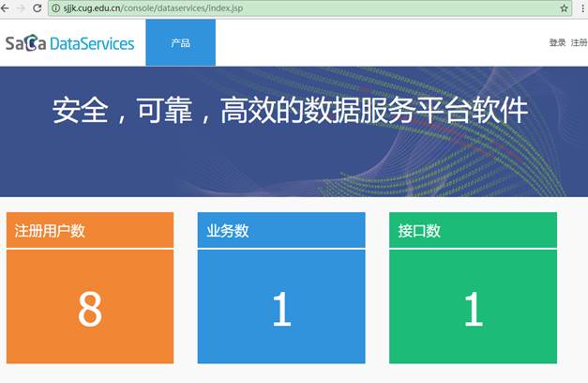The height and width of the screenshot is (383, 588).
Task: Click the number 1 in the green 接口数 card
Action: (474, 310)
